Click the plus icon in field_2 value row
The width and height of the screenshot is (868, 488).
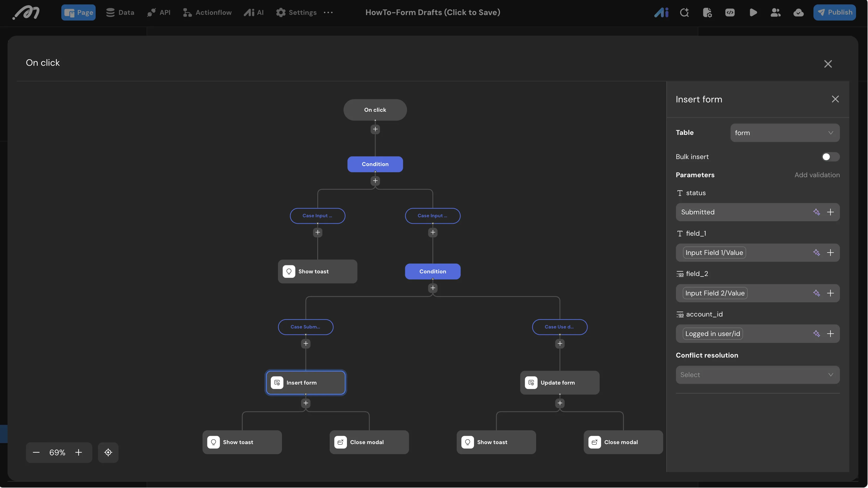click(x=830, y=293)
